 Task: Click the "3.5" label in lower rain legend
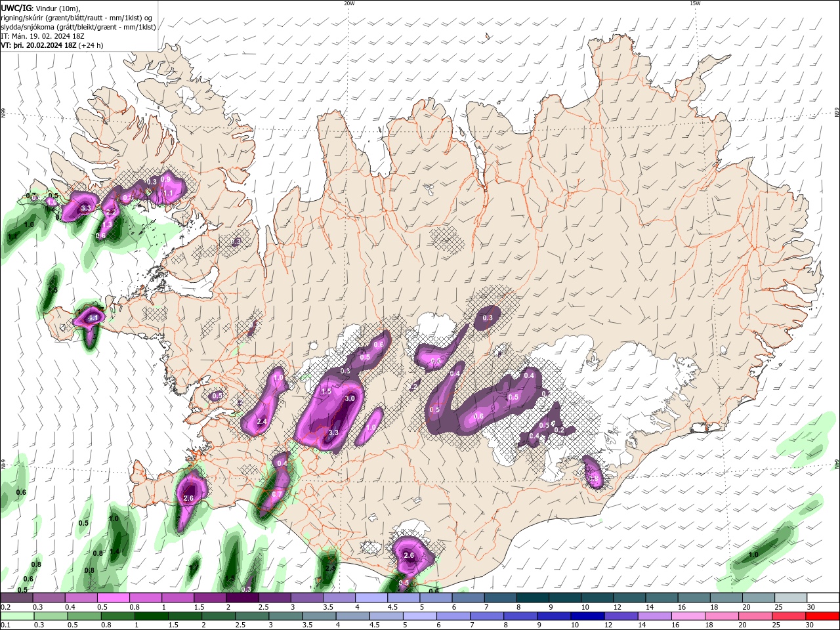[307, 625]
